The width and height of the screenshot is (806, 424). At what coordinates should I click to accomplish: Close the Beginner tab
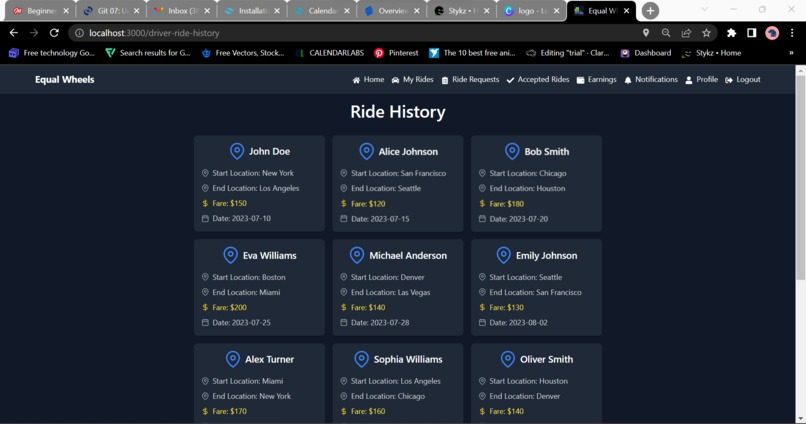pos(66,11)
